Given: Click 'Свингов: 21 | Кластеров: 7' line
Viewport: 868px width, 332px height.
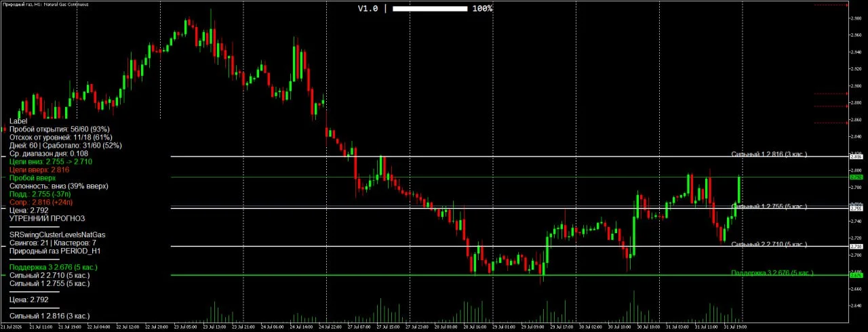Looking at the screenshot, I should pos(53,243).
